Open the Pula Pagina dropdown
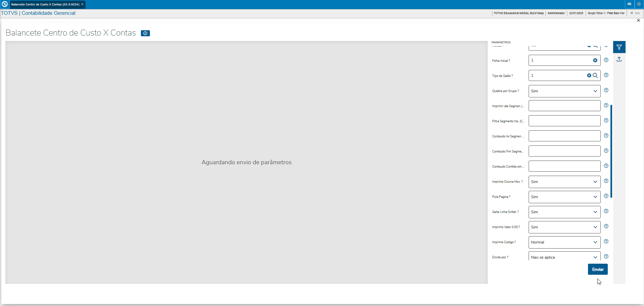Screen dimensions: 644x306 pos(565,197)
